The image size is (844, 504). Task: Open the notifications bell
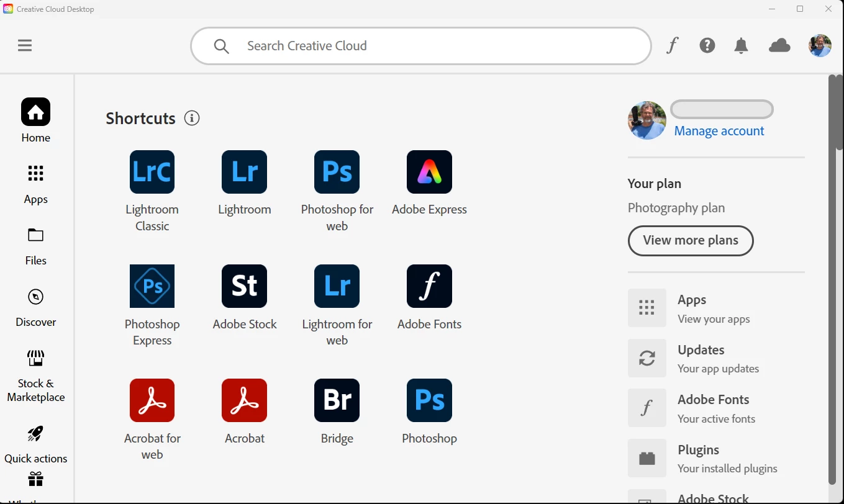tap(741, 45)
